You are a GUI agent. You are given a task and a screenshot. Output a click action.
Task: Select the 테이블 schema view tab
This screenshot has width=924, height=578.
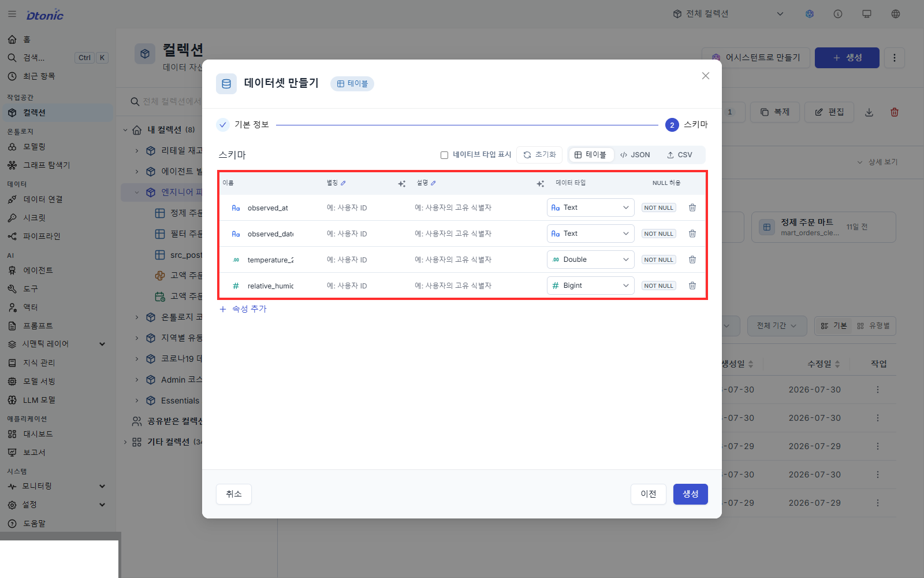tap(591, 155)
